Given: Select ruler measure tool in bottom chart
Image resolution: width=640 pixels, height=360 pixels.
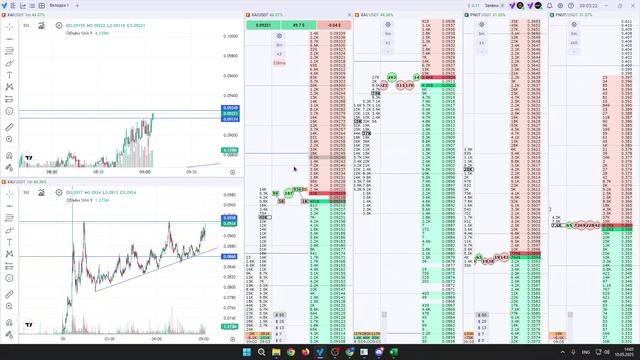Looking at the screenshot, I should (x=9, y=294).
